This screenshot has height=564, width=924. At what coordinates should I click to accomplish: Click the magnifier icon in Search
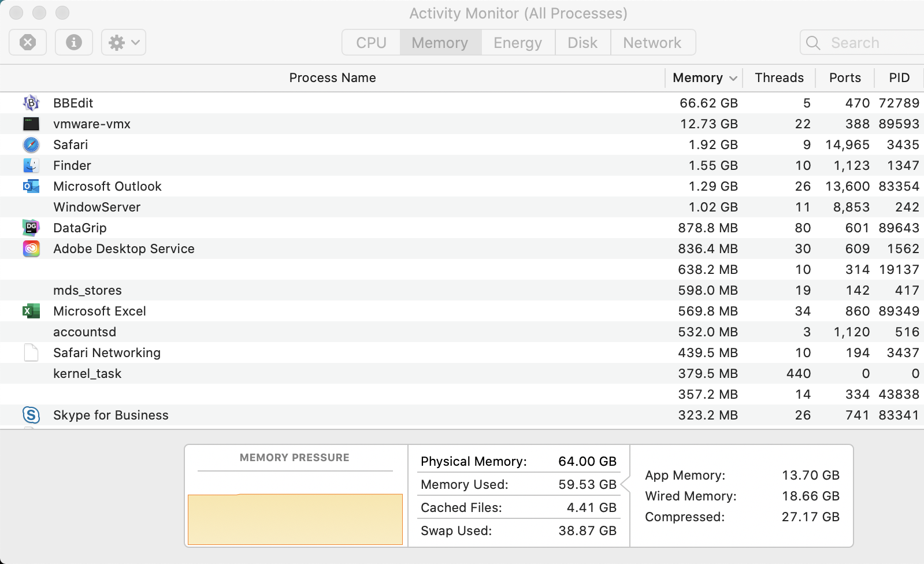(x=813, y=43)
